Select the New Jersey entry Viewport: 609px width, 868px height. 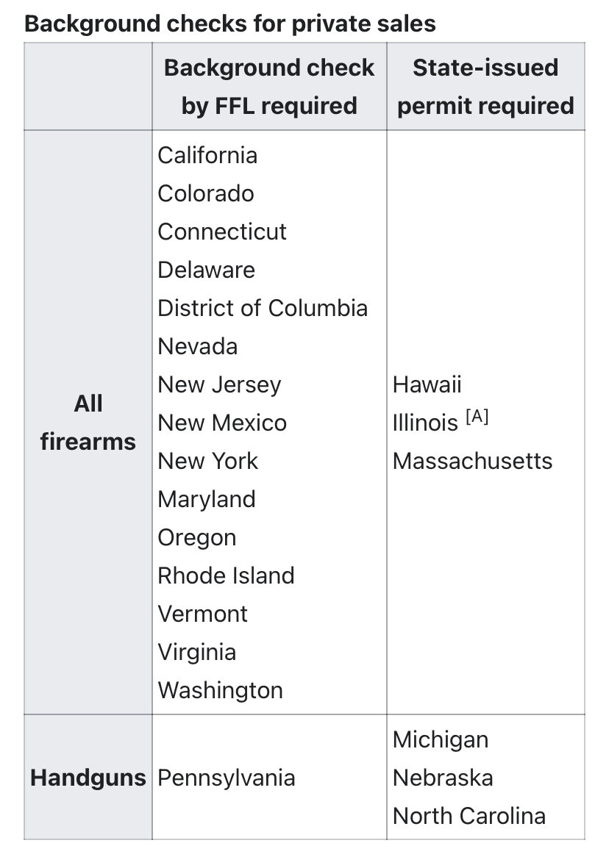click(219, 384)
